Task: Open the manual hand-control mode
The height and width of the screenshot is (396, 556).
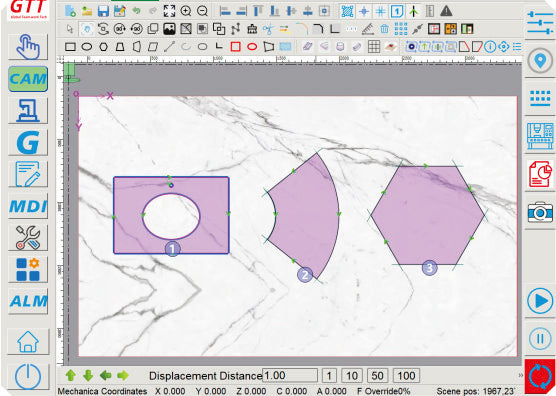Action: (28, 46)
